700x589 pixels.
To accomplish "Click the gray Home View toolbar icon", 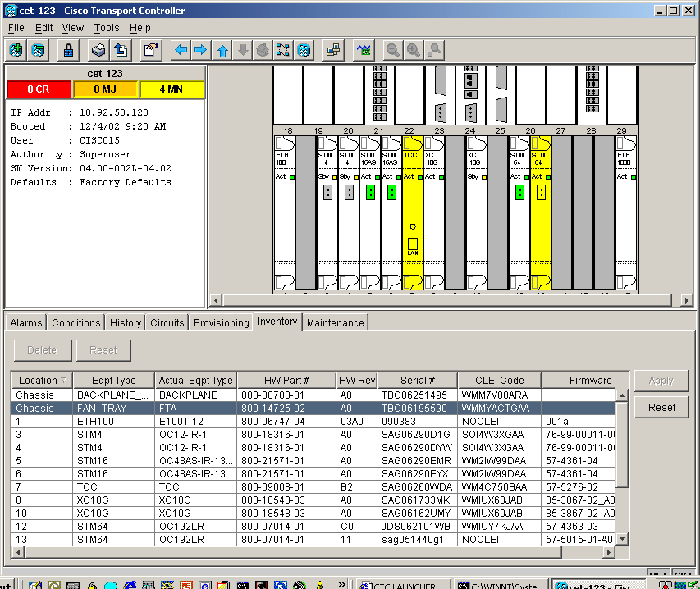I will click(263, 50).
